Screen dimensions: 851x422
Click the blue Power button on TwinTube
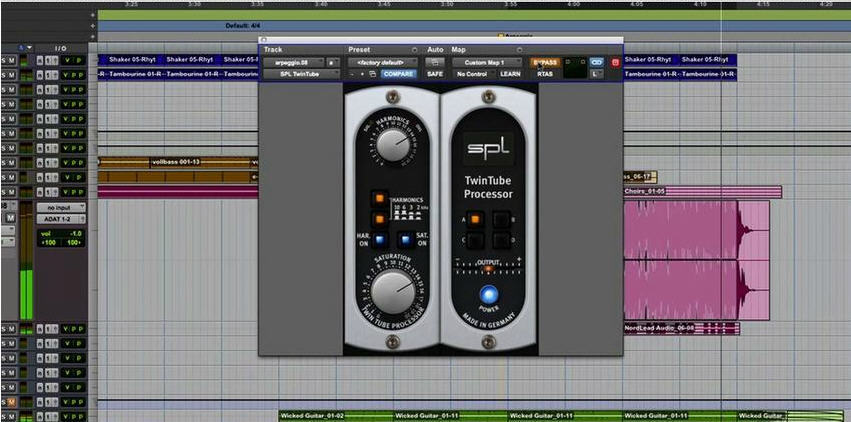click(488, 295)
